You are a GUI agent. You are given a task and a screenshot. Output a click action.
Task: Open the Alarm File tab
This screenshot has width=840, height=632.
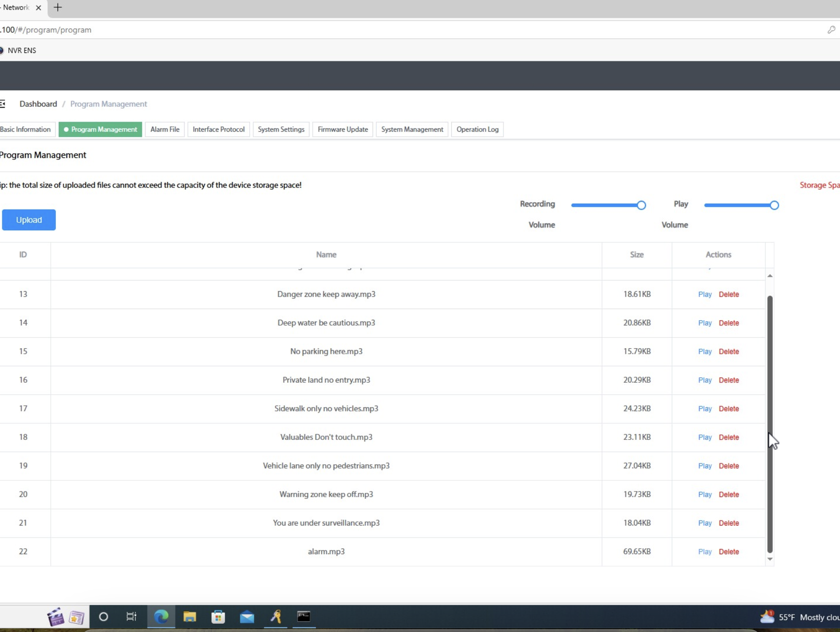click(x=165, y=129)
